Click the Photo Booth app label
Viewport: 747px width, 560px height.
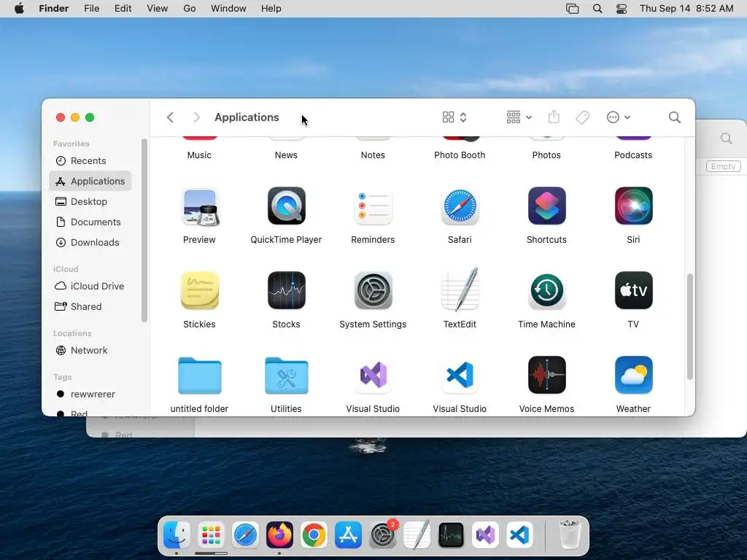click(460, 155)
